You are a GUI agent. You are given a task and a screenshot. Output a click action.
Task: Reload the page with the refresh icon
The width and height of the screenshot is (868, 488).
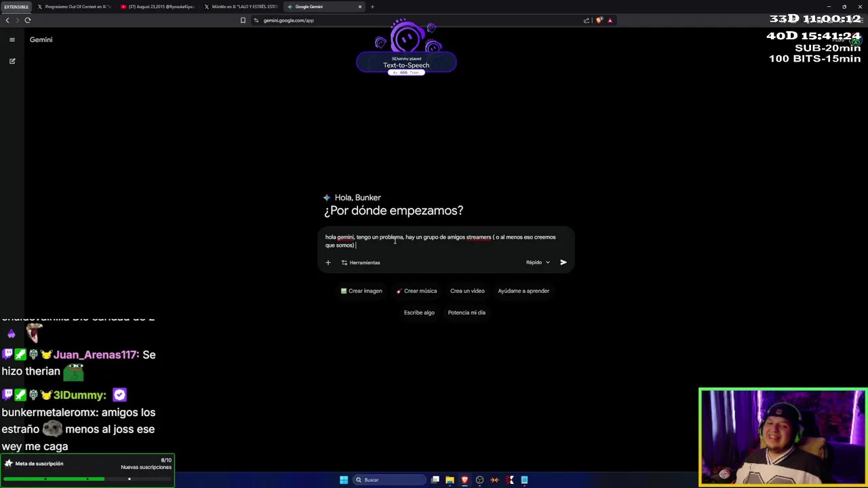pyautogui.click(x=27, y=20)
